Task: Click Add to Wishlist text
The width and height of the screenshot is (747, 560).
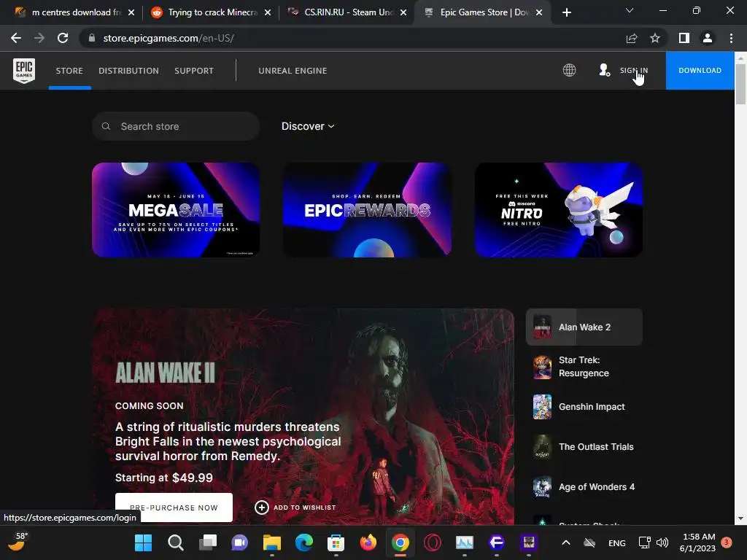Action: click(304, 507)
